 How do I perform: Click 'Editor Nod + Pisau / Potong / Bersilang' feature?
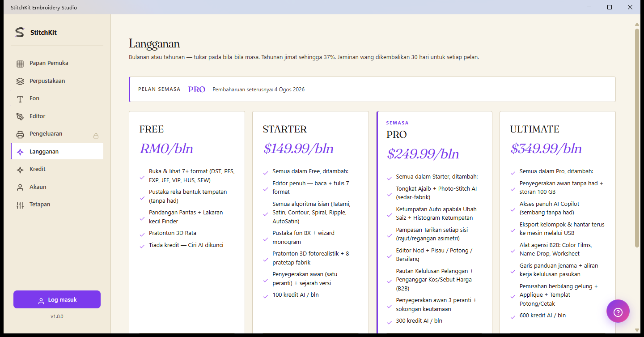pyautogui.click(x=434, y=255)
